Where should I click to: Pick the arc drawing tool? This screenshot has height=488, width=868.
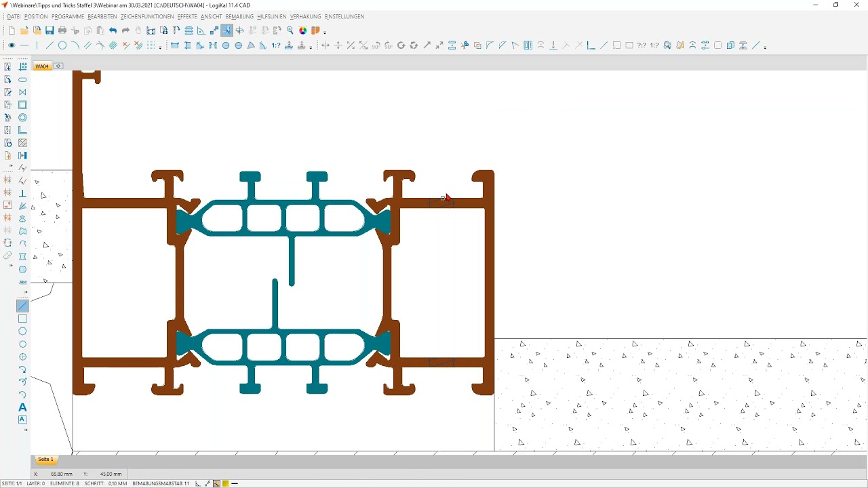75,45
